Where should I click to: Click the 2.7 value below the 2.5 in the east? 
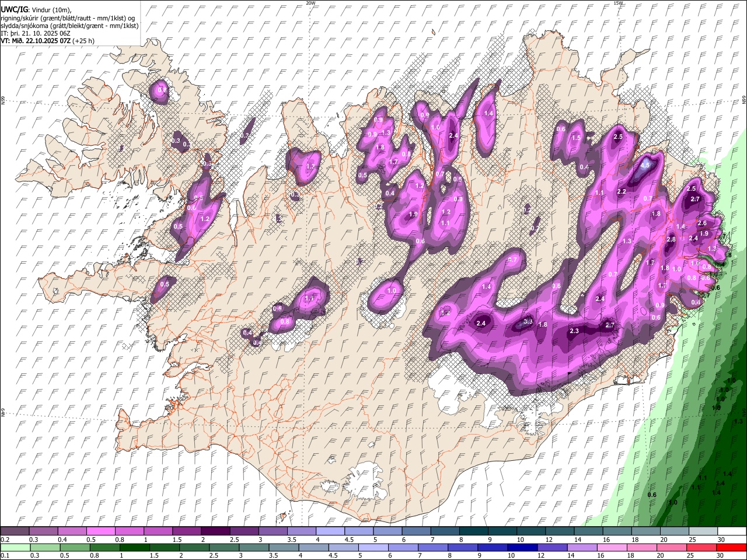point(695,199)
